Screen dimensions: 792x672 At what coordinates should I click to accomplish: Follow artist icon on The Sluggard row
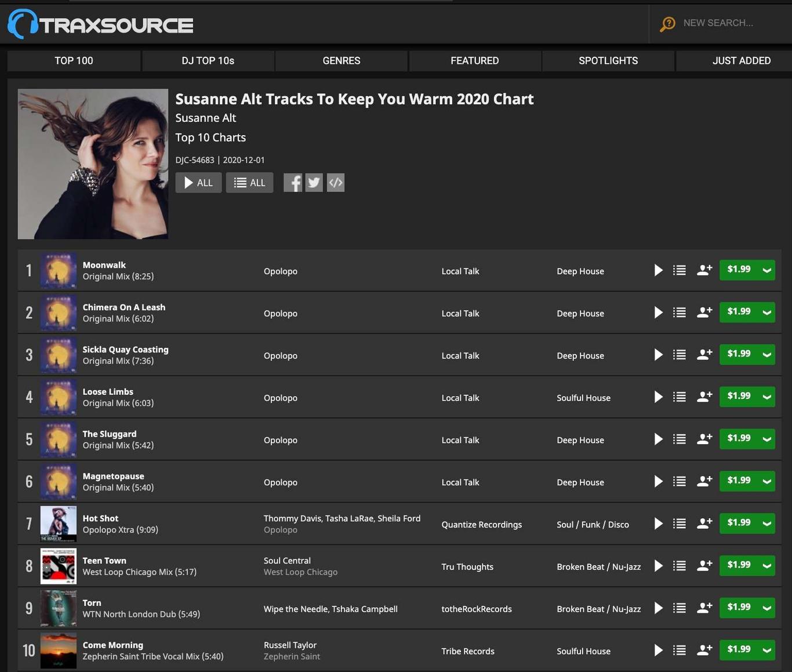point(704,439)
